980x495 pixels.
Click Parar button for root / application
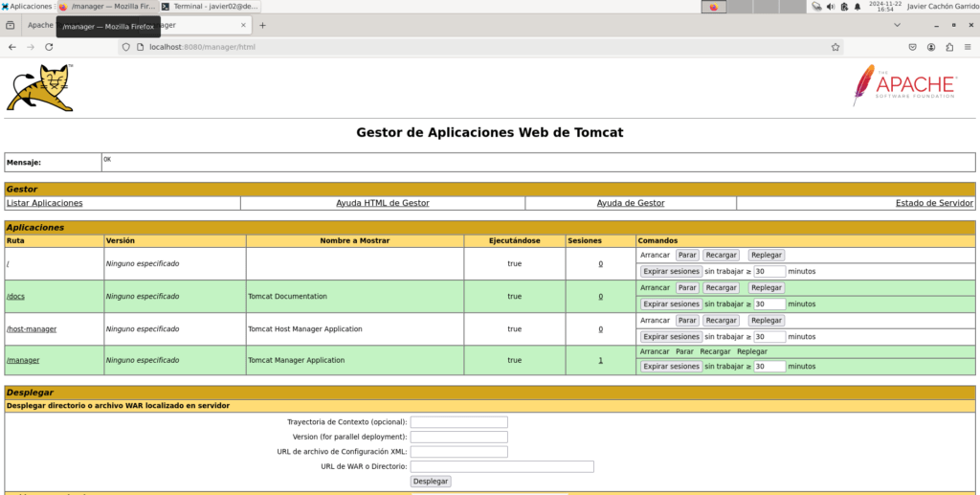687,255
